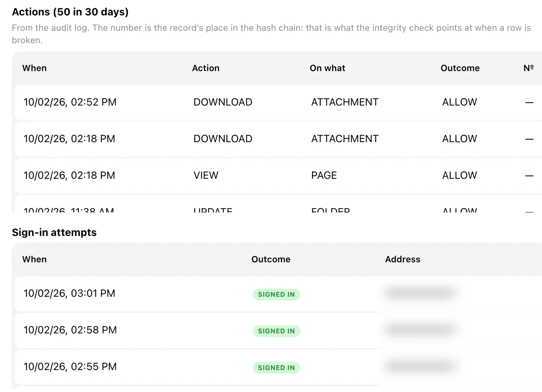Screen dimensions: 542x392
Task: Click the "Address" column header
Action: (x=402, y=259)
